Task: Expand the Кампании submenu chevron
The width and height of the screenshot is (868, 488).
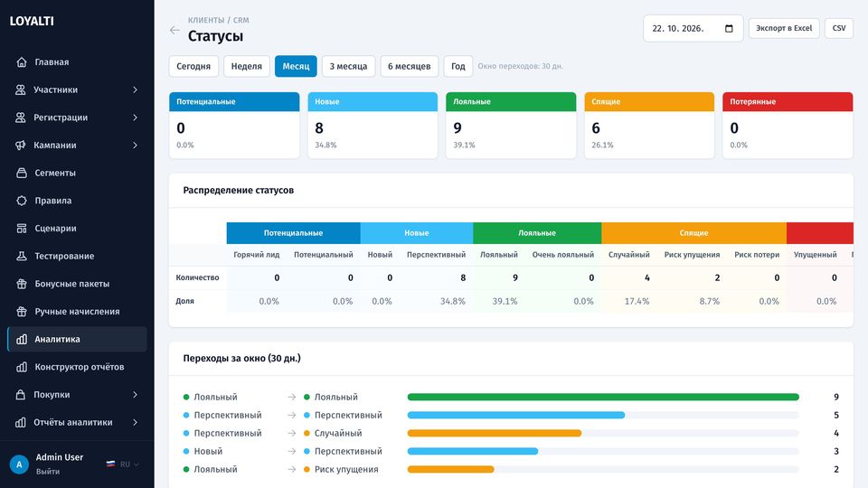Action: 135,145
